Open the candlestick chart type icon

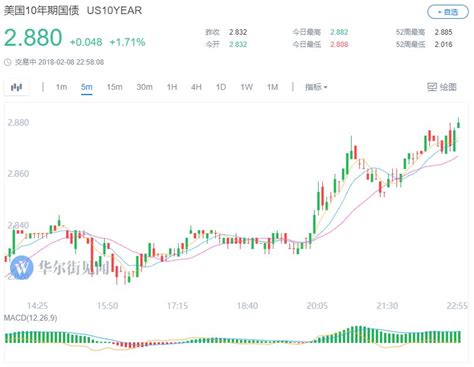[x=16, y=87]
